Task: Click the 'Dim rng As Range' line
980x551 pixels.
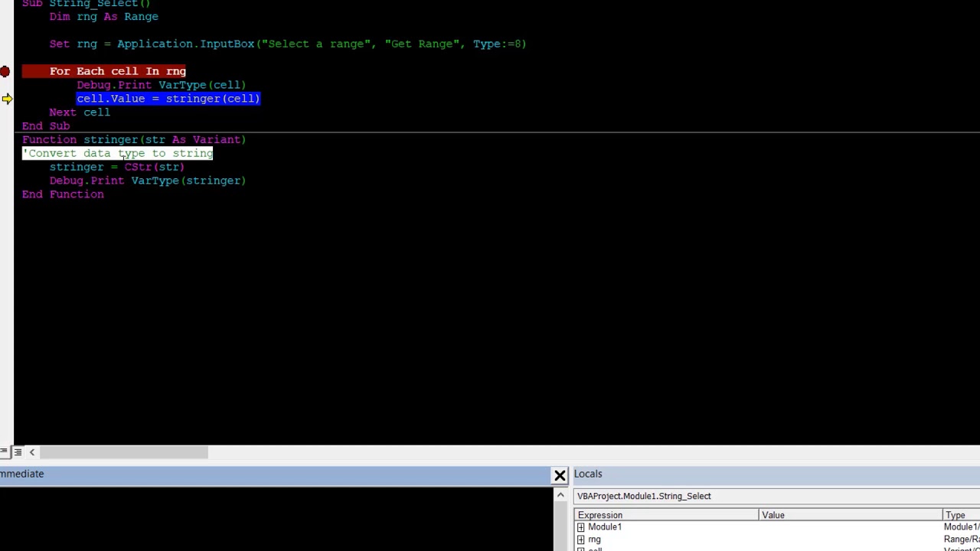Action: (104, 17)
